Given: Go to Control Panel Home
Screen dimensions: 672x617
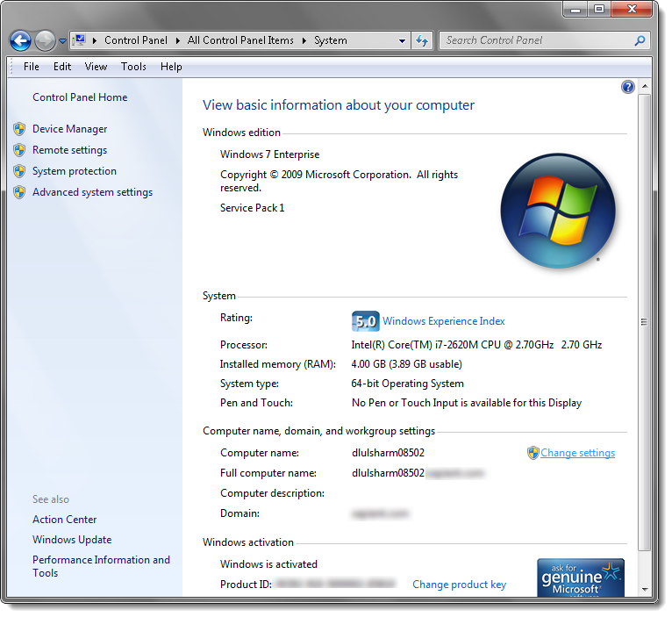Looking at the screenshot, I should (x=80, y=97).
